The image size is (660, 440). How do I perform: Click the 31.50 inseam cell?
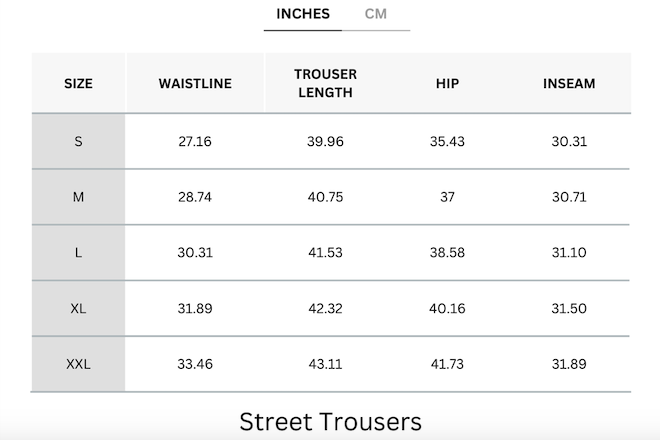coord(569,309)
